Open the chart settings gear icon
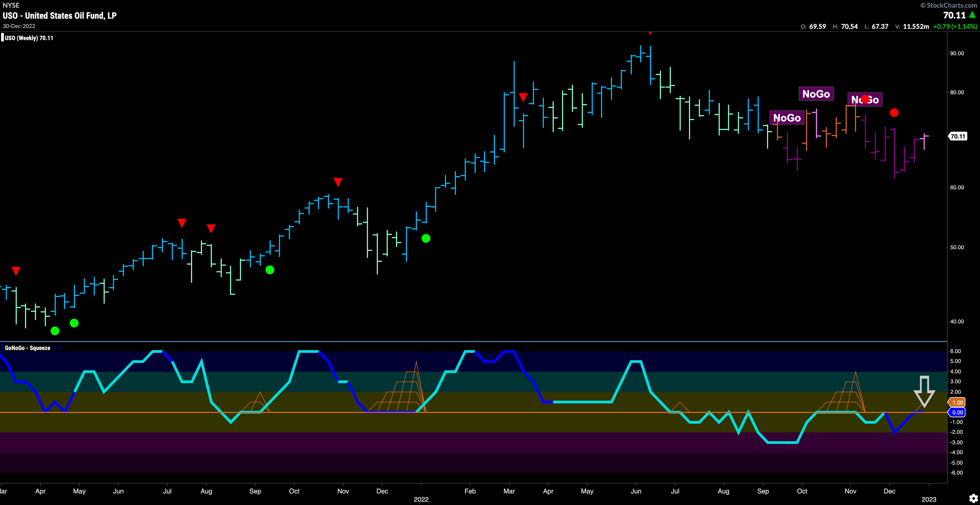 [x=973, y=498]
